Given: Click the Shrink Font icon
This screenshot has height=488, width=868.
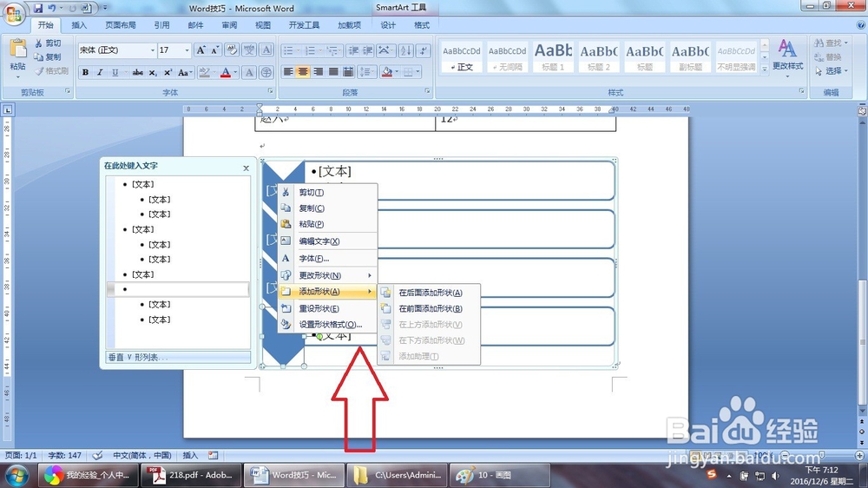Looking at the screenshot, I should point(214,50).
